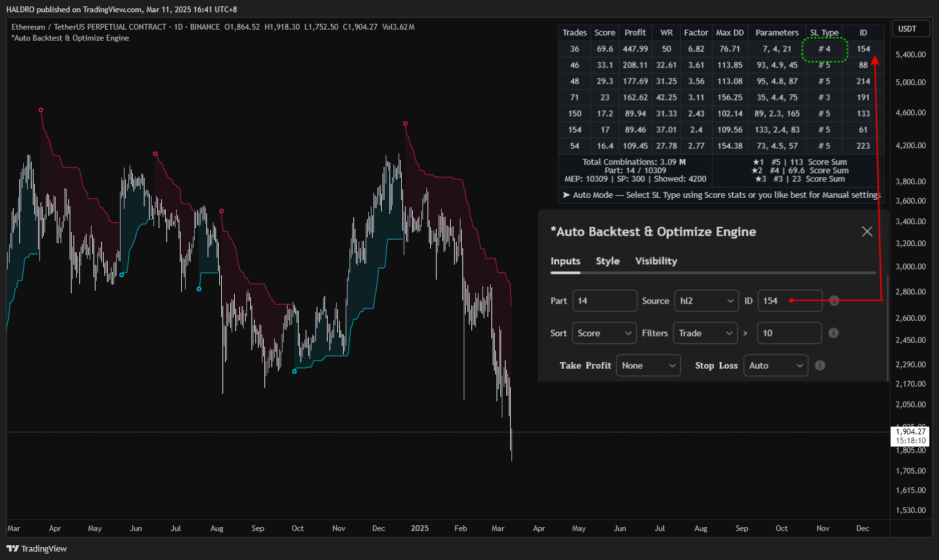Click parameters cell 93, 4.9, 45
This screenshot has width=939, height=560.
pos(777,65)
